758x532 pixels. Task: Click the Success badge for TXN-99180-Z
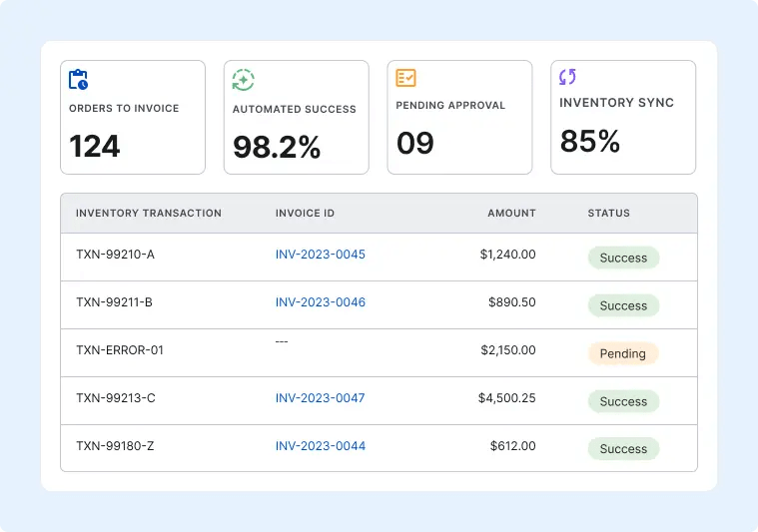pos(623,448)
